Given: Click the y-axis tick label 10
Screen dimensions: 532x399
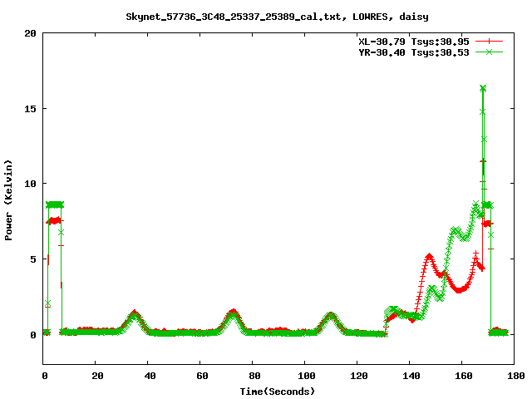Looking at the screenshot, I should pos(31,184).
